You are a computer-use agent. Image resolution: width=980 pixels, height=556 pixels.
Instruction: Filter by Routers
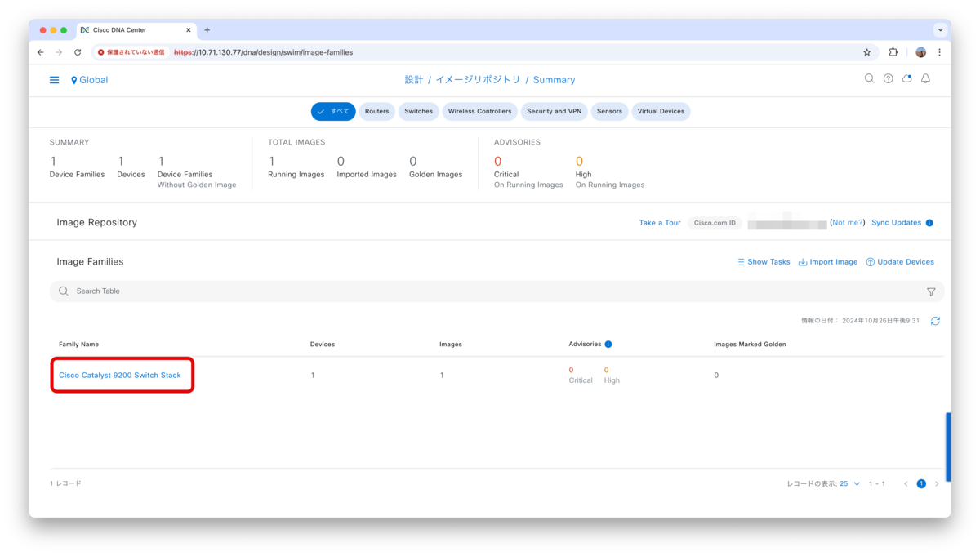pyautogui.click(x=376, y=111)
